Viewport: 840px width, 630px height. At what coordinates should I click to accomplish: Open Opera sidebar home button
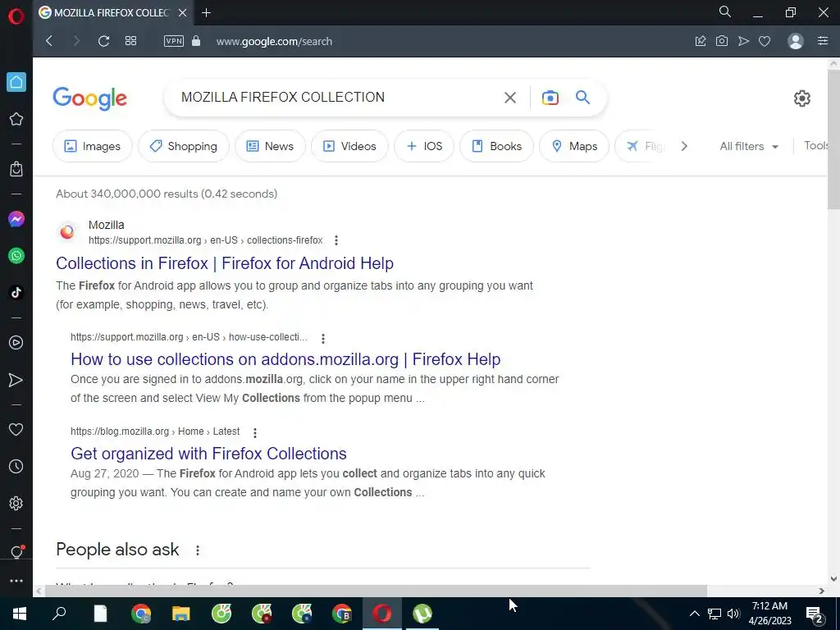pyautogui.click(x=16, y=82)
